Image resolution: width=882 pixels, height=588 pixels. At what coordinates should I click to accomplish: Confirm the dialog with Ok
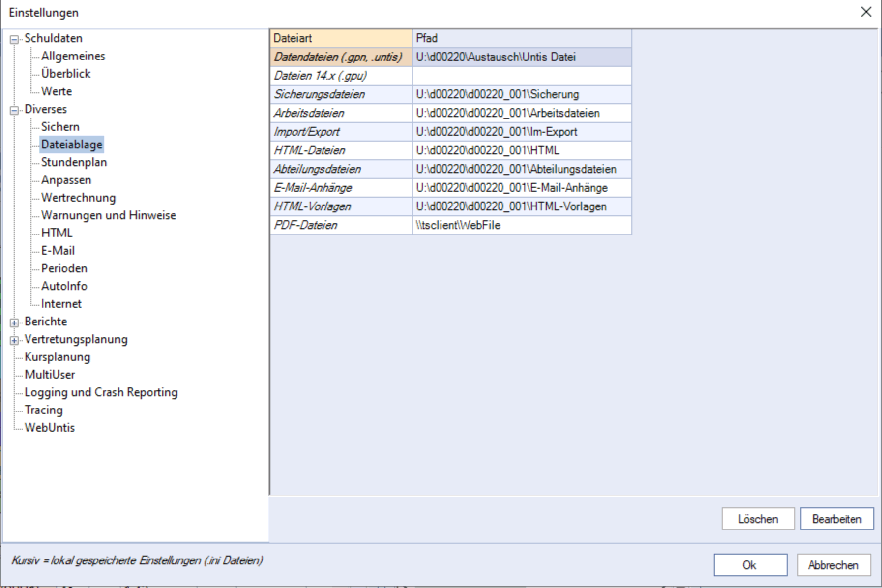pyautogui.click(x=750, y=565)
